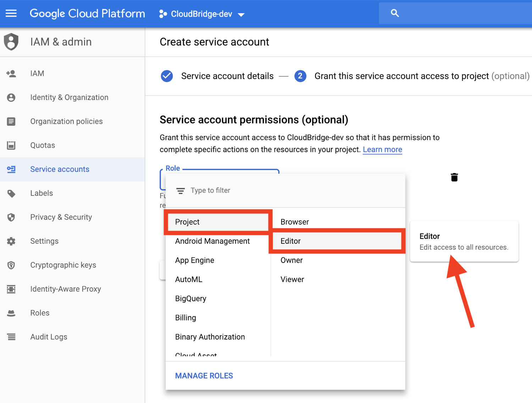
Task: Choose the Browser role
Action: point(338,222)
